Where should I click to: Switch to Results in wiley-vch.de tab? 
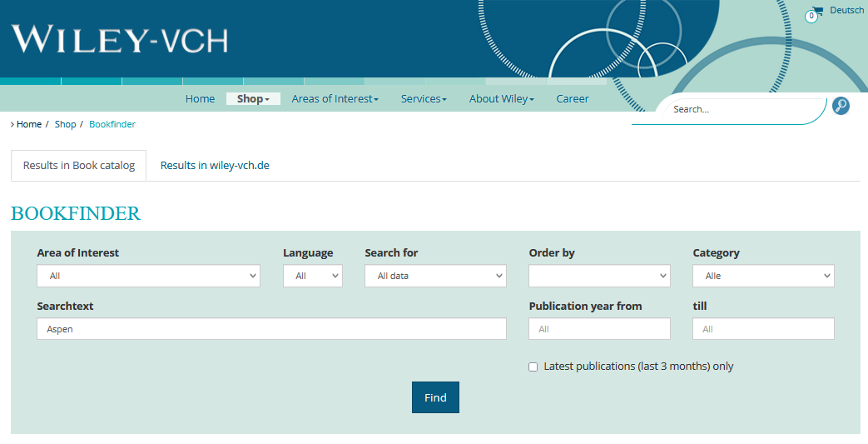point(215,165)
